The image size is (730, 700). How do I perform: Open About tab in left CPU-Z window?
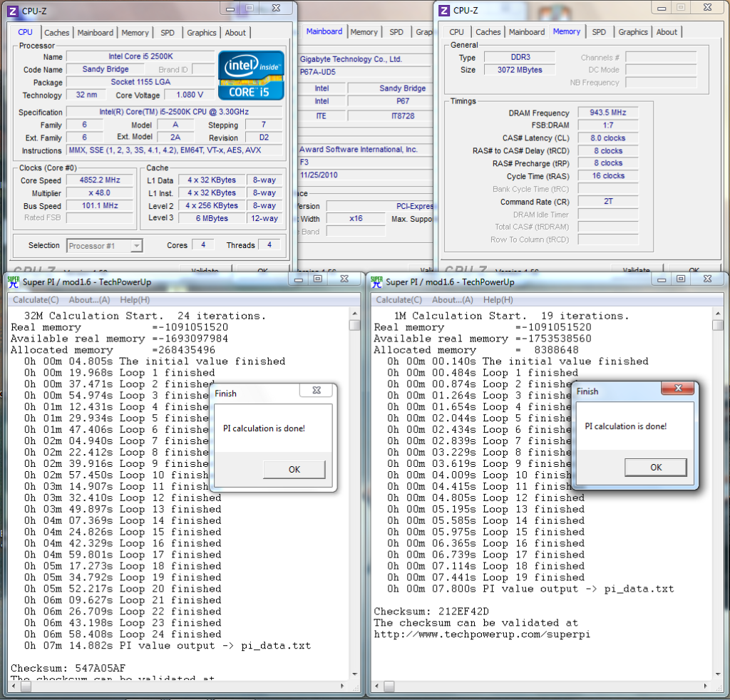(235, 33)
